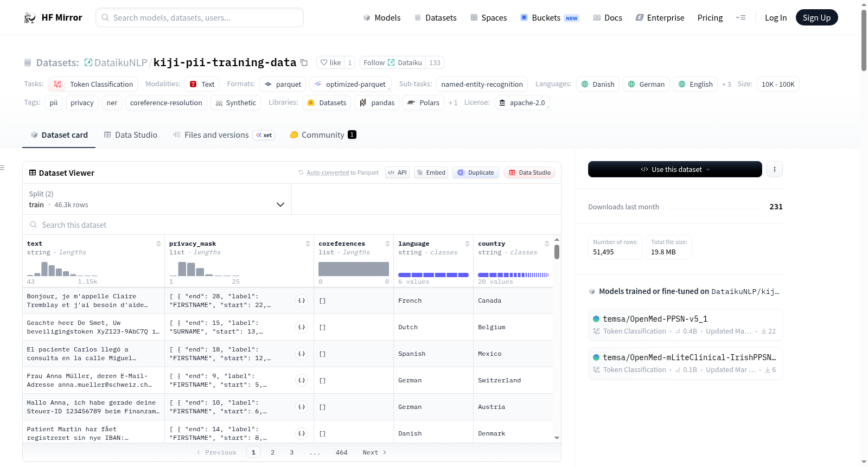Click the privacy_mask lengths histogram
The height and width of the screenshot is (467, 868).
tap(205, 268)
